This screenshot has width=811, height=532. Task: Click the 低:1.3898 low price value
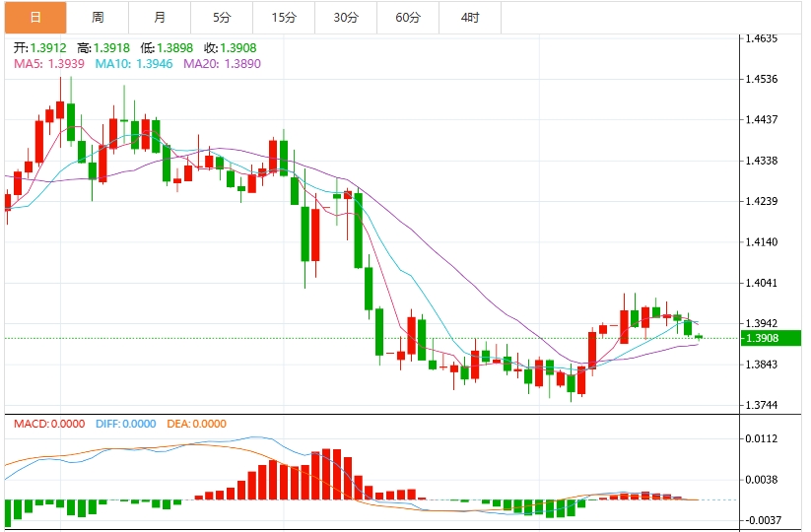coord(167,48)
